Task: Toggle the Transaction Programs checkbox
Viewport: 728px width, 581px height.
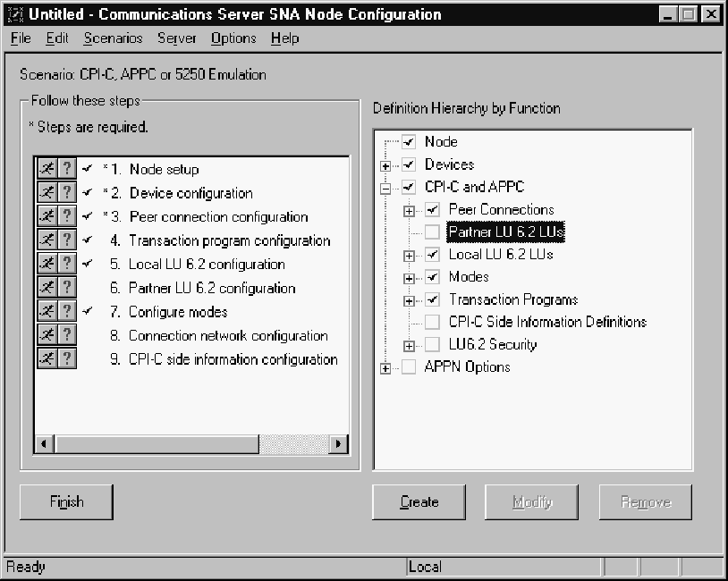Action: (432, 299)
